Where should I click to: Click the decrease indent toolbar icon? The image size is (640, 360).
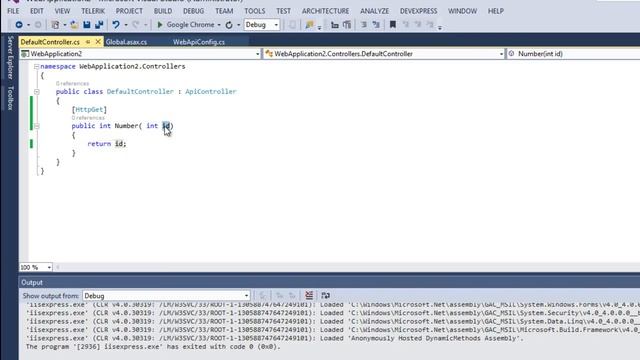pyautogui.click(x=335, y=25)
